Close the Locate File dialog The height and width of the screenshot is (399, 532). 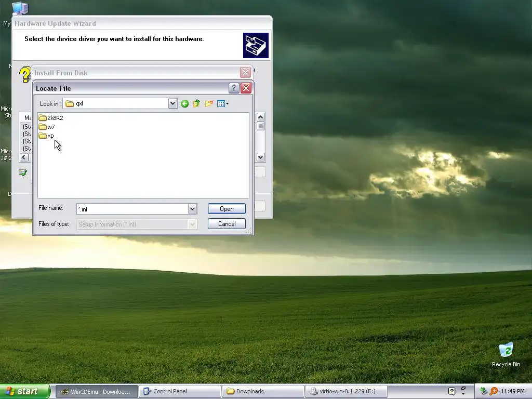click(246, 88)
